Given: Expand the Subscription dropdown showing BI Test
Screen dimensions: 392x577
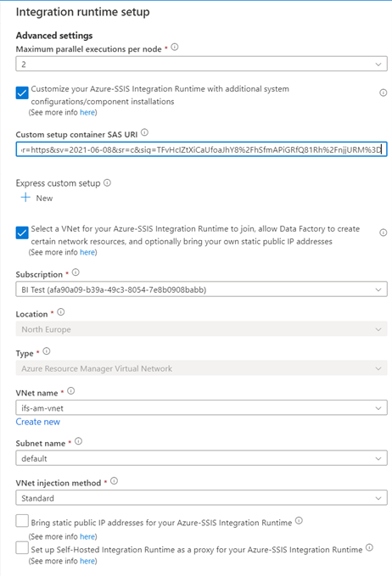Looking at the screenshot, I should (x=201, y=289).
